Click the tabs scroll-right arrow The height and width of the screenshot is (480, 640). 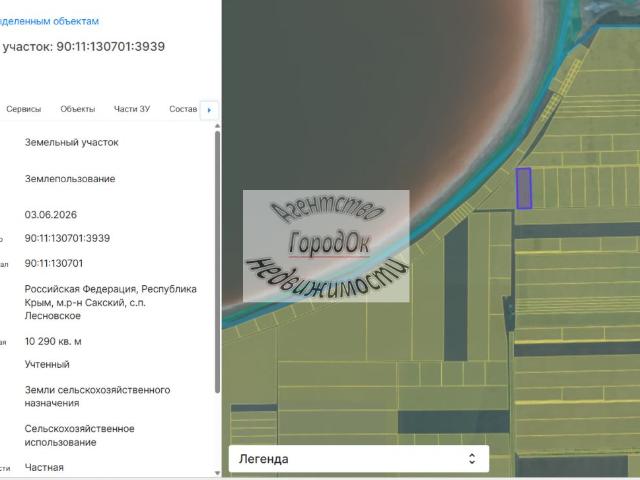(209, 110)
